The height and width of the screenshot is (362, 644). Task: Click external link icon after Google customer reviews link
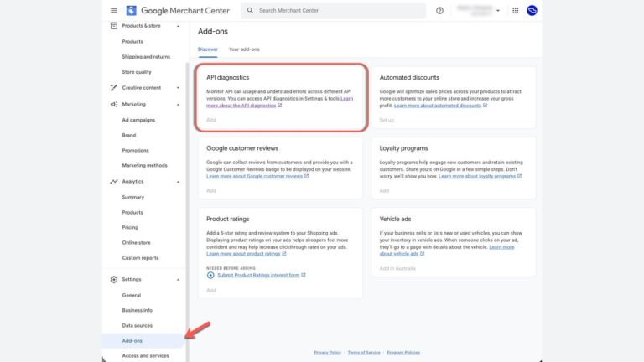[306, 176]
